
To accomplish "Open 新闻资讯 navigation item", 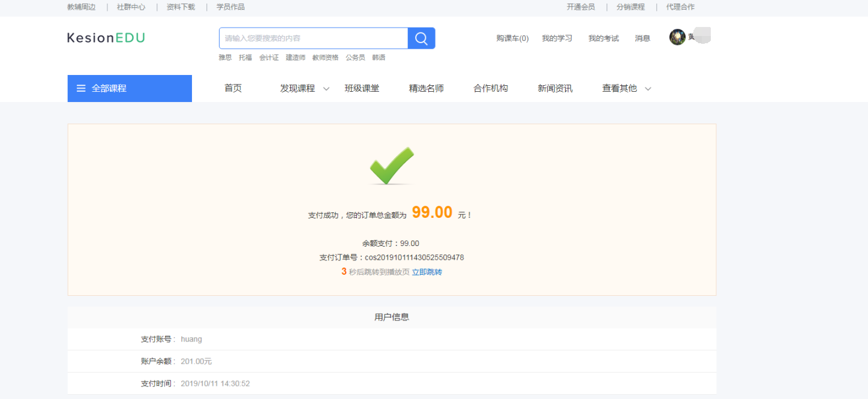I will point(555,89).
